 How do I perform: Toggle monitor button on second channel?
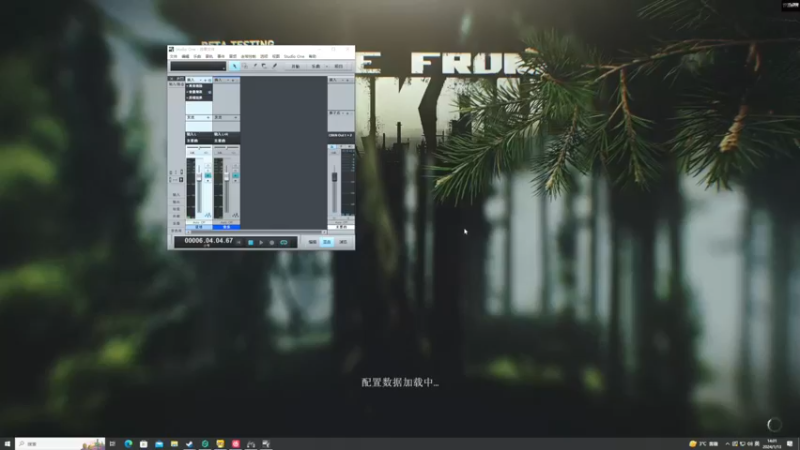click(236, 176)
